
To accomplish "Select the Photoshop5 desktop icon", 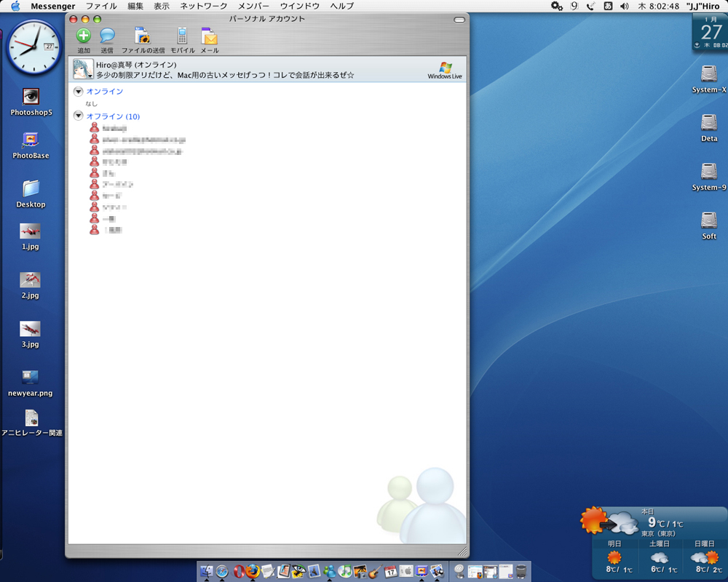I will point(31,97).
